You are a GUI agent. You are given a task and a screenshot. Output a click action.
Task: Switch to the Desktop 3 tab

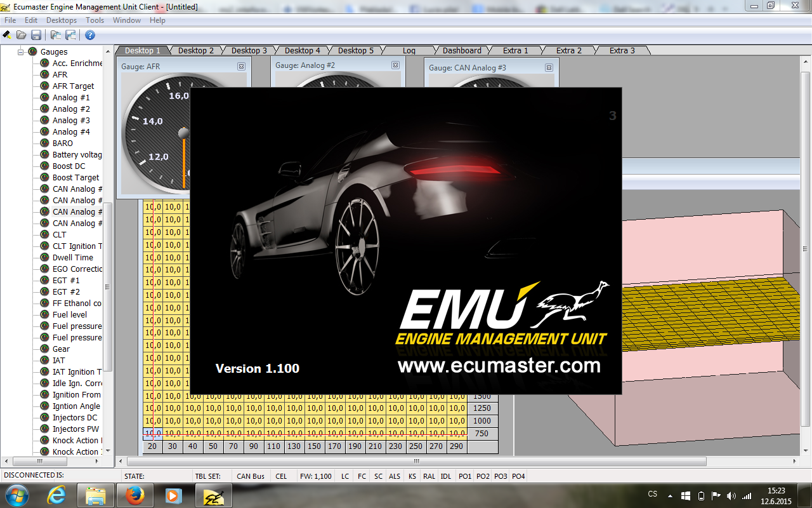(x=249, y=51)
